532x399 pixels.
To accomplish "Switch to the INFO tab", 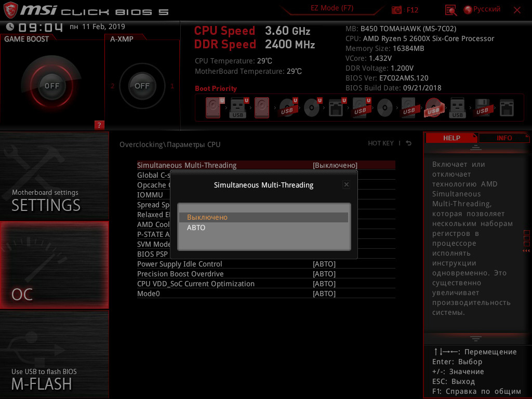I will pos(504,138).
